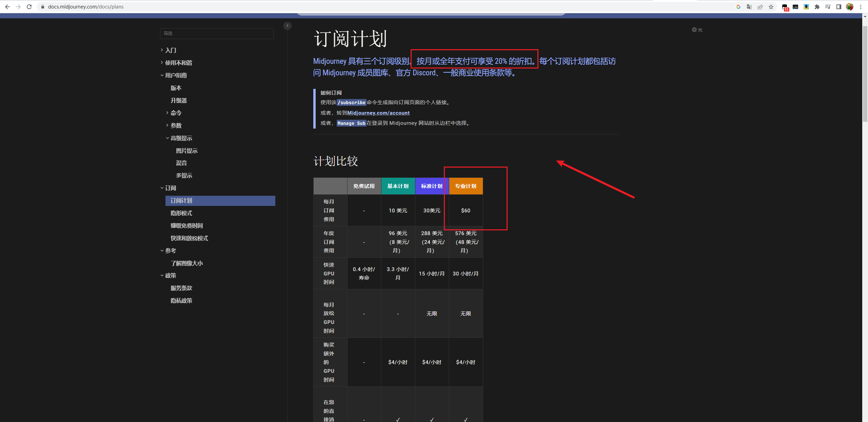
Task: Click the orange 专业计划 column header
Action: tap(466, 186)
